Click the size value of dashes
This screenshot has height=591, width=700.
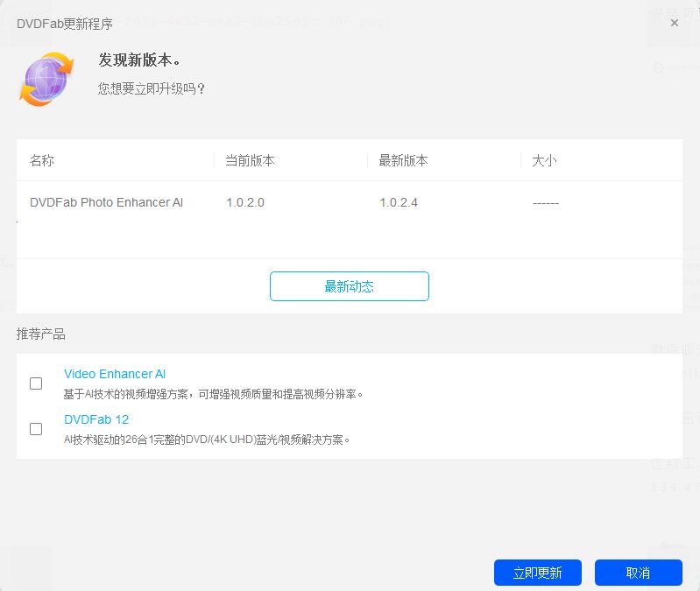coord(546,203)
